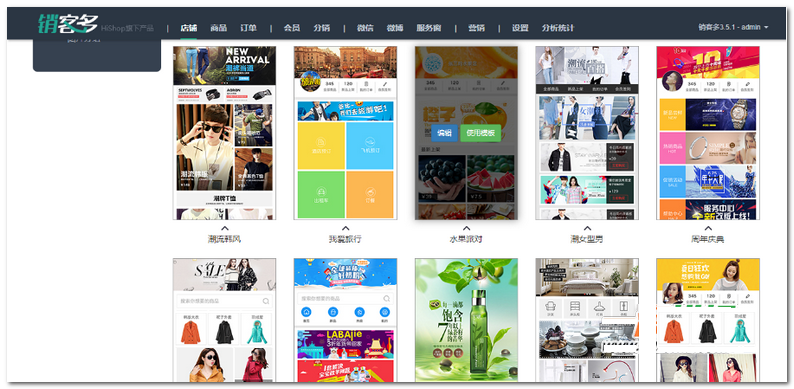Go to the 订单 section
This screenshot has height=389, width=794.
point(249,28)
